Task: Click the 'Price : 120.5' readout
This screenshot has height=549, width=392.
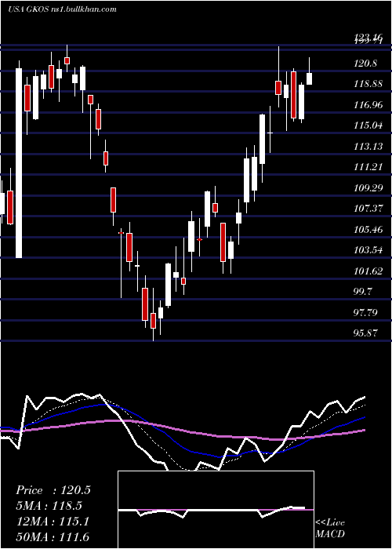Action: coord(53,490)
